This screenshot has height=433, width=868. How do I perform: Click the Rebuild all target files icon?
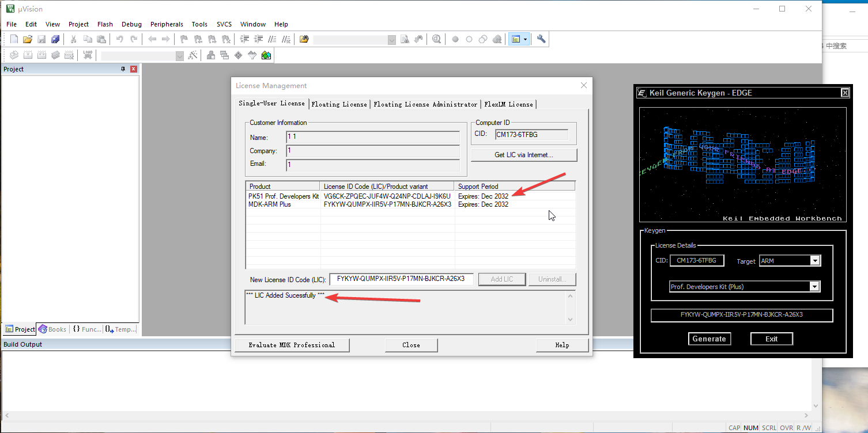click(x=42, y=55)
